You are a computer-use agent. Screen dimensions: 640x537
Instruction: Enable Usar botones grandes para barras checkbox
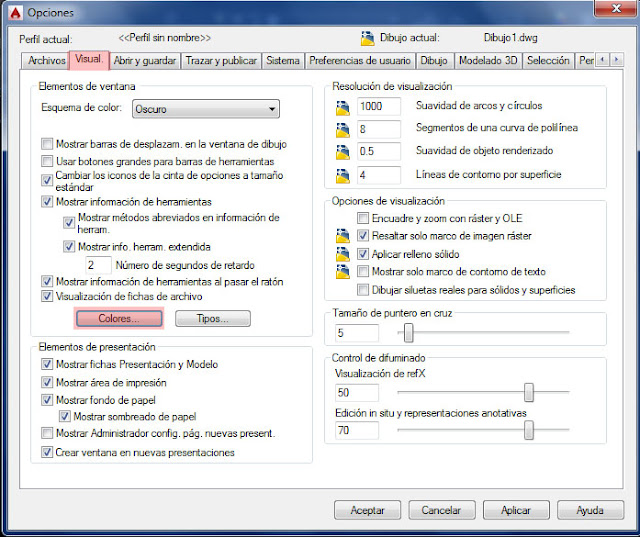[47, 161]
